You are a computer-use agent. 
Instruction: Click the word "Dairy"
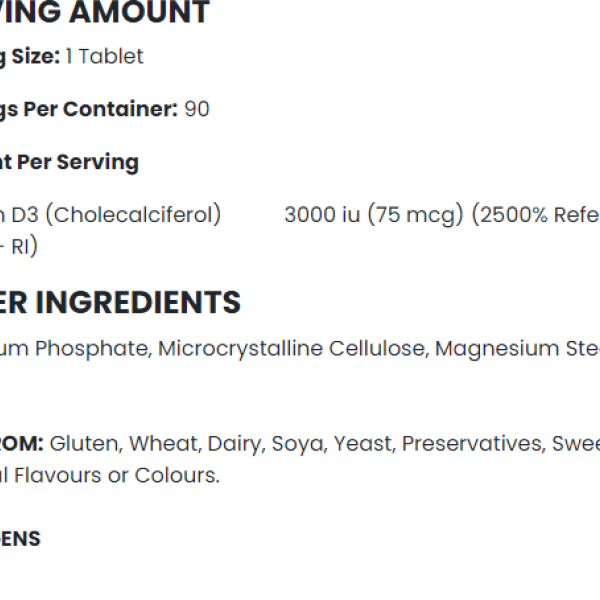pyautogui.click(x=236, y=443)
